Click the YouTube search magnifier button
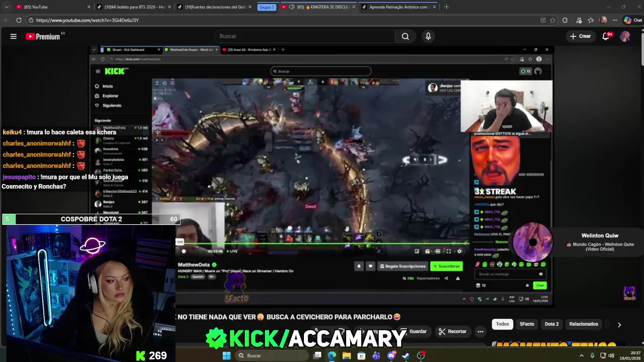644x362 pixels. coord(406,36)
